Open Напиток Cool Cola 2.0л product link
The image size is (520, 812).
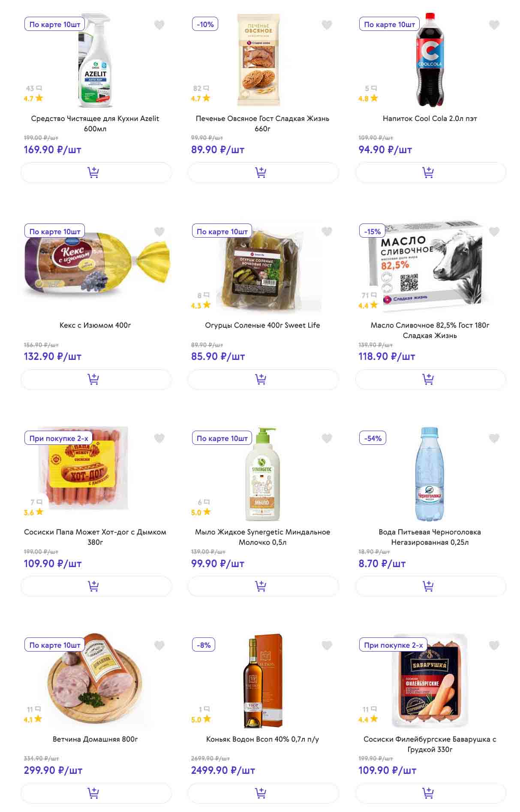click(430, 118)
